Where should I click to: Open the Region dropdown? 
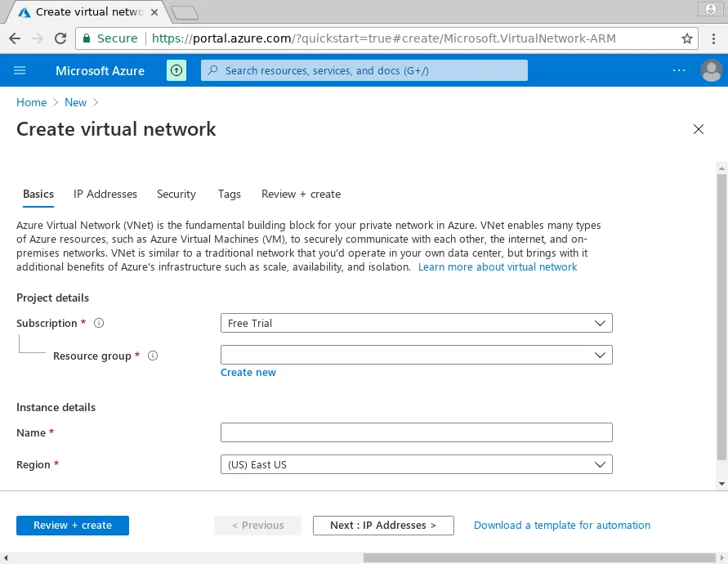coord(417,464)
